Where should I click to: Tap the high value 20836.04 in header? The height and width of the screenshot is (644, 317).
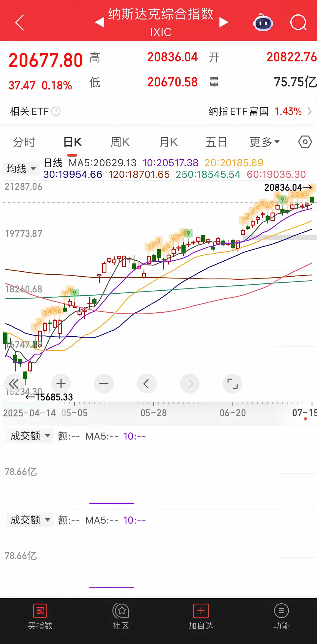172,57
